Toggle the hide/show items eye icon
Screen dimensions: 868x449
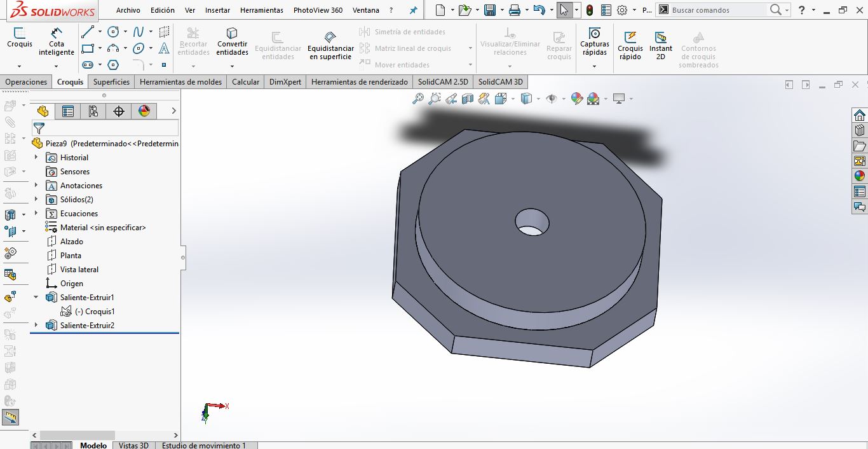coord(552,99)
